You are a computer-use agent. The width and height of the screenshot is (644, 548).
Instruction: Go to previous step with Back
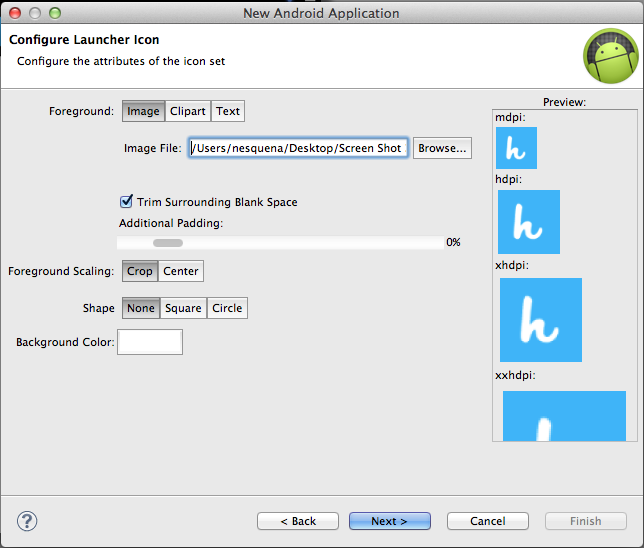tap(298, 521)
